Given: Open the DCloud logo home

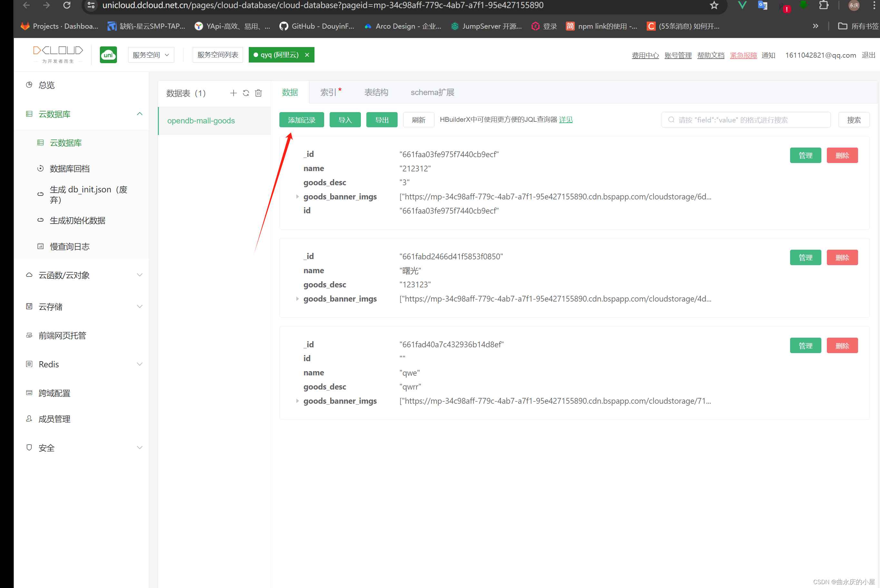Looking at the screenshot, I should (58, 54).
